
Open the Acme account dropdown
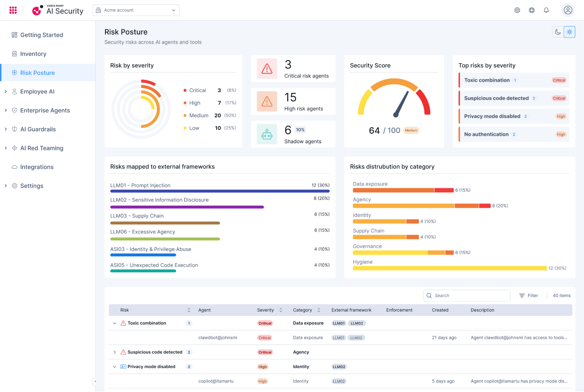coord(136,10)
